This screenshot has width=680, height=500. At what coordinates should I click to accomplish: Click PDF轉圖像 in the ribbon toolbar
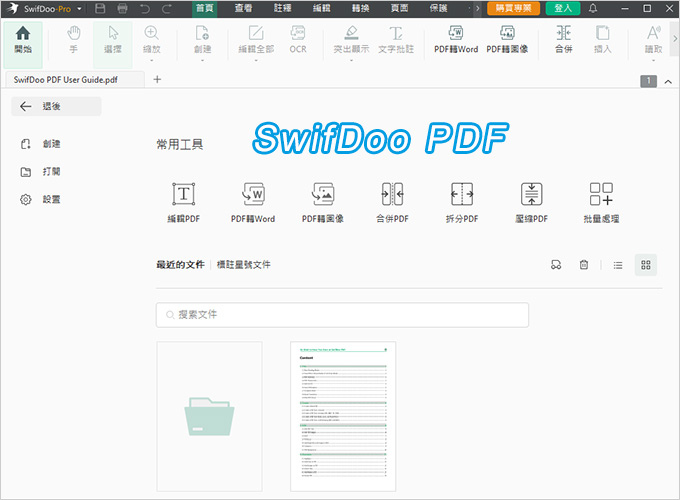(507, 40)
